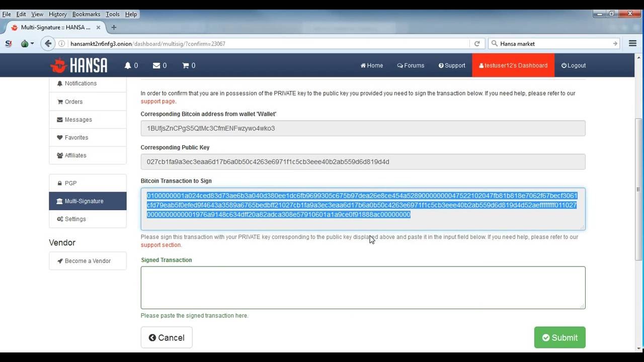The image size is (644, 362).
Task: Open the Bookmarks menu
Action: 86,14
